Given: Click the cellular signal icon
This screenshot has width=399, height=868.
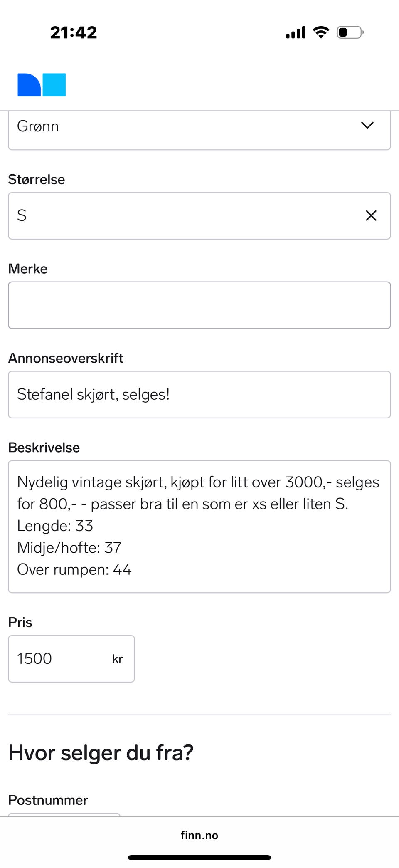Looking at the screenshot, I should pyautogui.click(x=295, y=32).
